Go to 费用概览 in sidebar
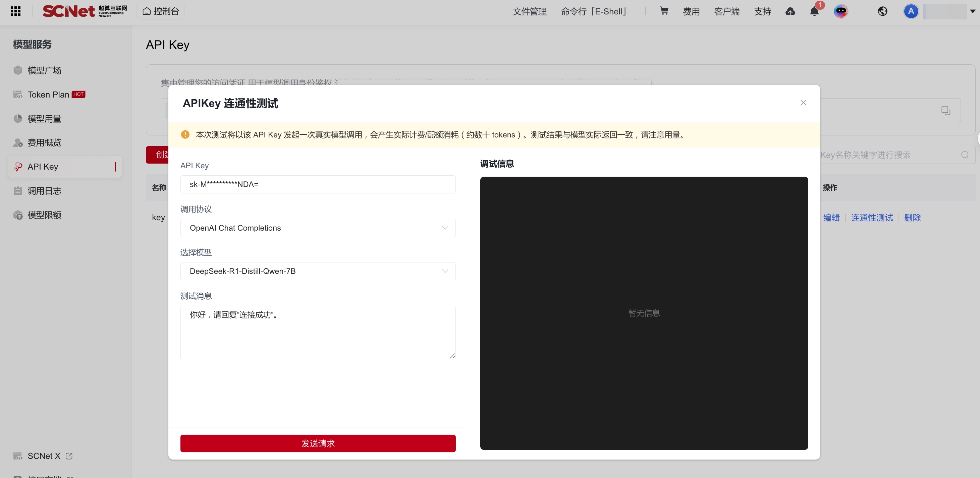Screen dimensions: 980x478 point(65,142)
